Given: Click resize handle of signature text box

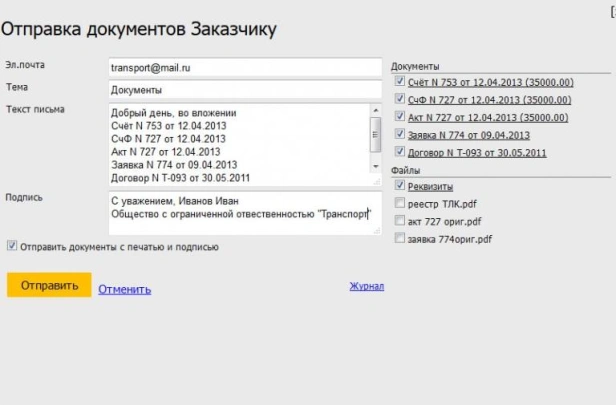Looking at the screenshot, I should point(378,231).
